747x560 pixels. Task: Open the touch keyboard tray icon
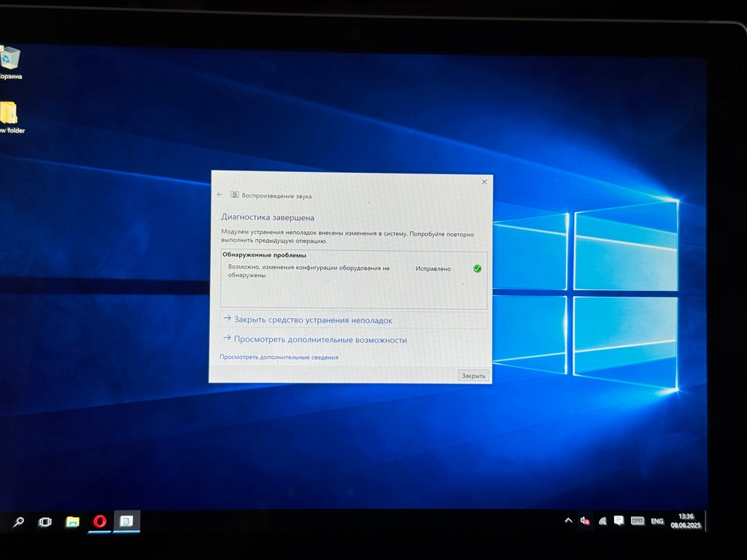point(638,521)
